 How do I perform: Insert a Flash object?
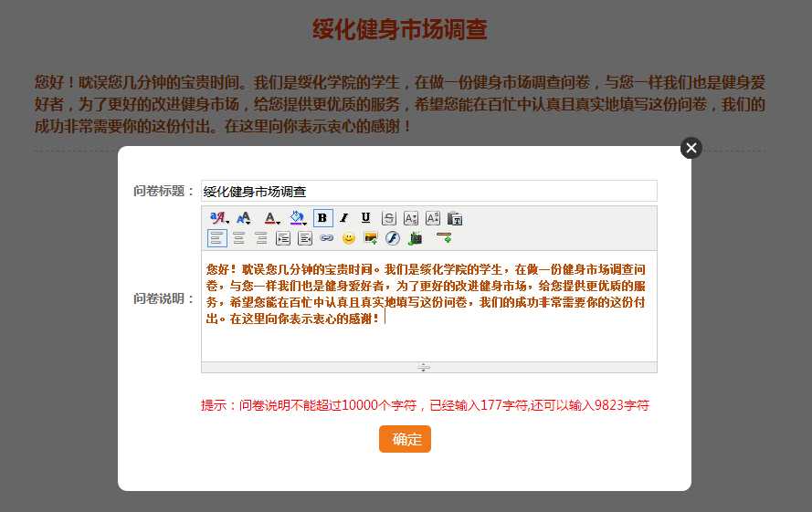tap(393, 238)
